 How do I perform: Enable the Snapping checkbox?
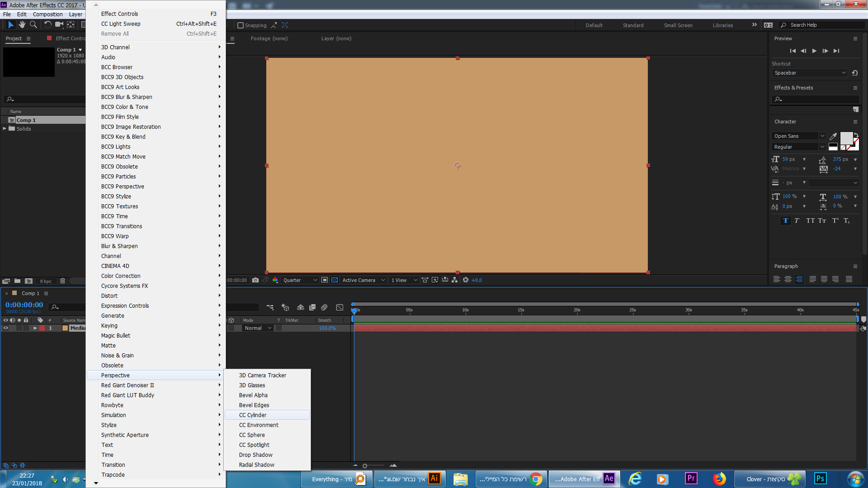(241, 25)
